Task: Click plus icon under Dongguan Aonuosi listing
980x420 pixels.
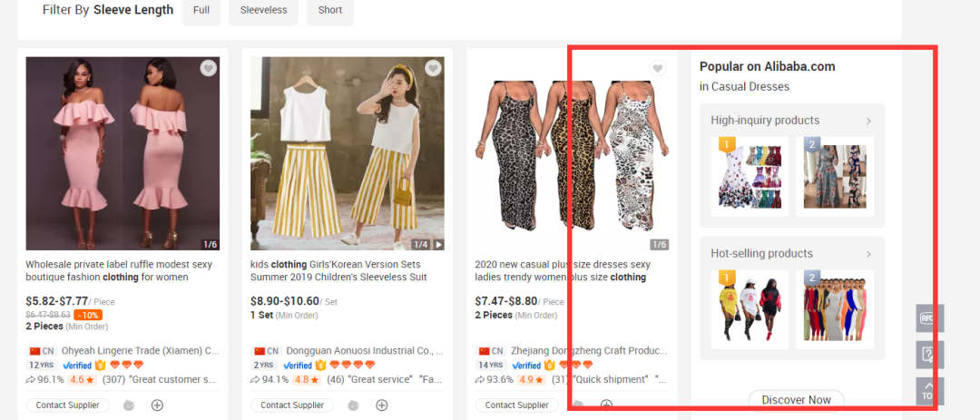Action: pyautogui.click(x=382, y=405)
